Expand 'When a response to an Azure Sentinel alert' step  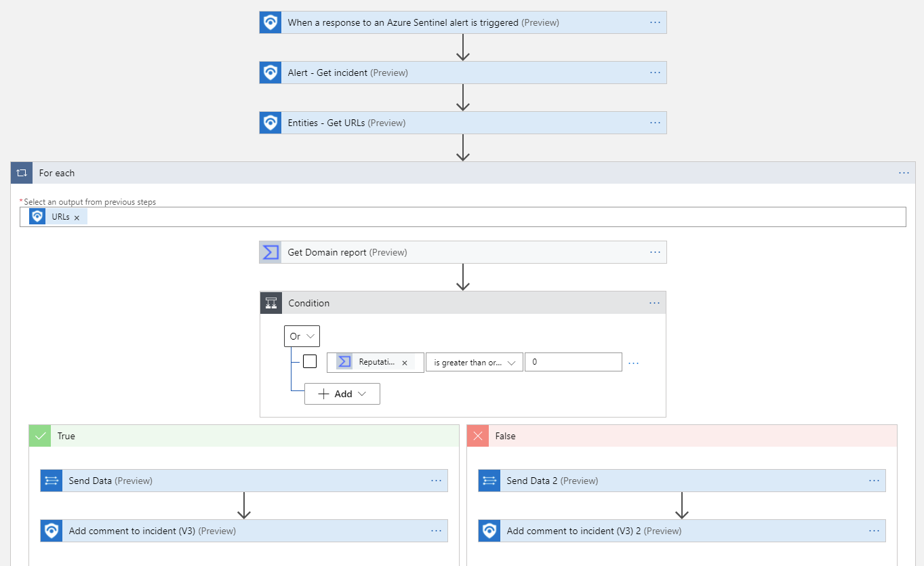463,22
